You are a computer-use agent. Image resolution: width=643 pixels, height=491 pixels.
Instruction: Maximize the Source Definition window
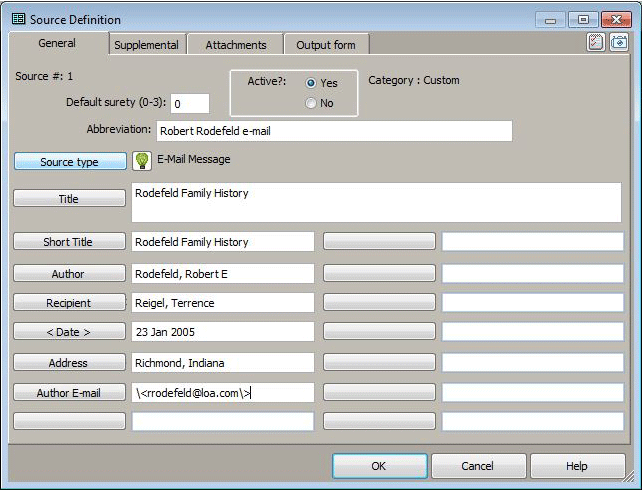point(583,20)
